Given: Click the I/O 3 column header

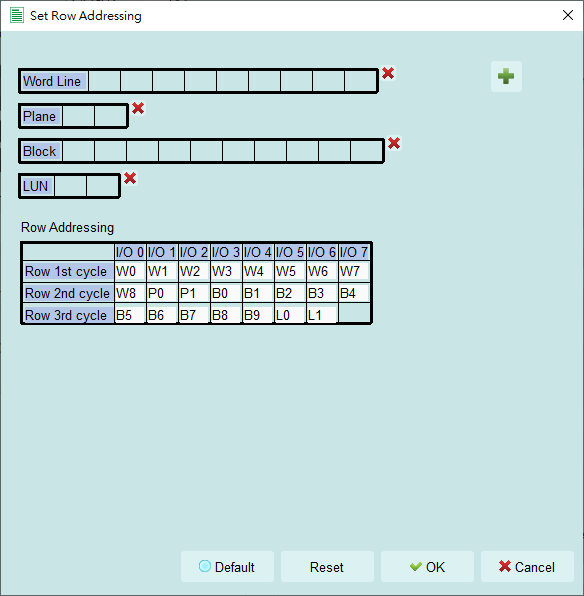Looking at the screenshot, I should click(x=226, y=252).
